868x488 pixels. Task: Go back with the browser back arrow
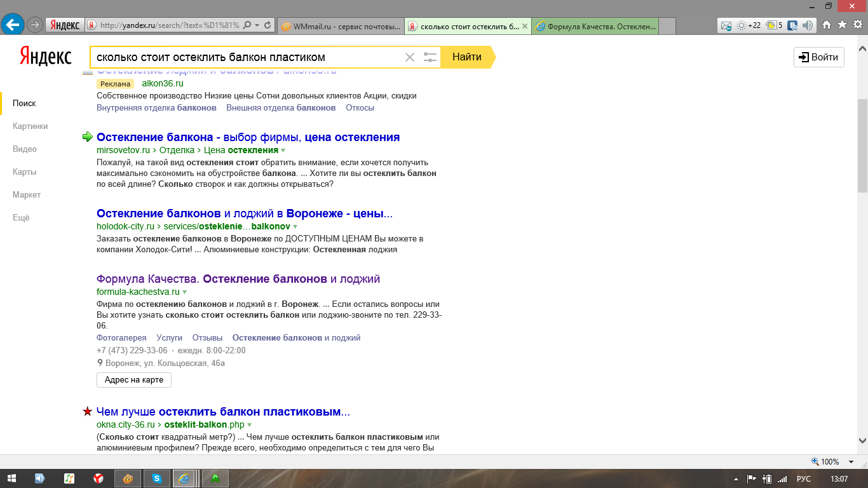tap(13, 25)
